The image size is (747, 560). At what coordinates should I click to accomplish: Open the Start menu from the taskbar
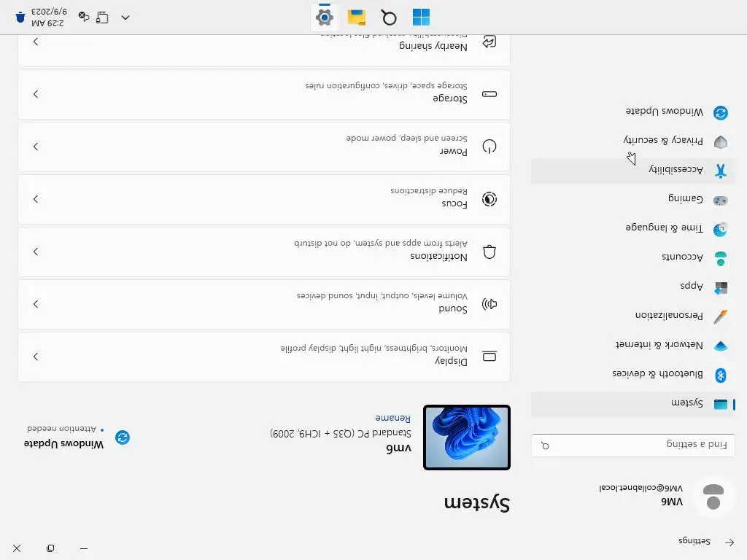(x=421, y=17)
